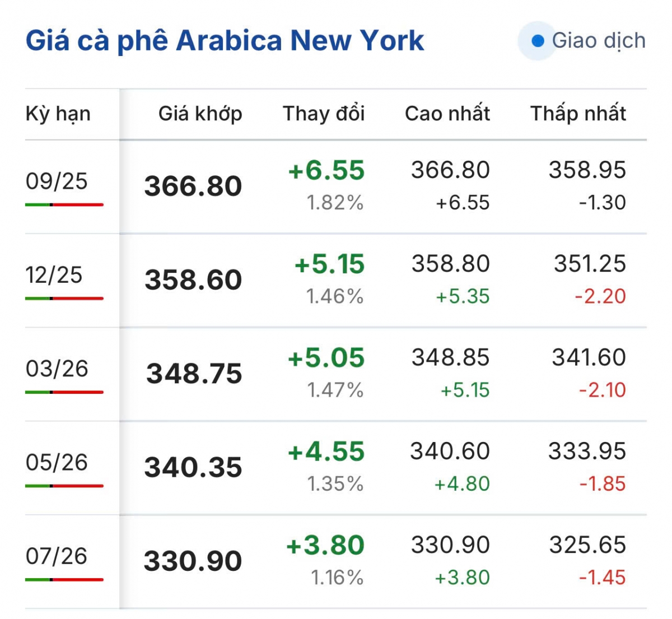672x619 pixels.
Task: Open the 09/25 contract term
Action: [x=57, y=181]
